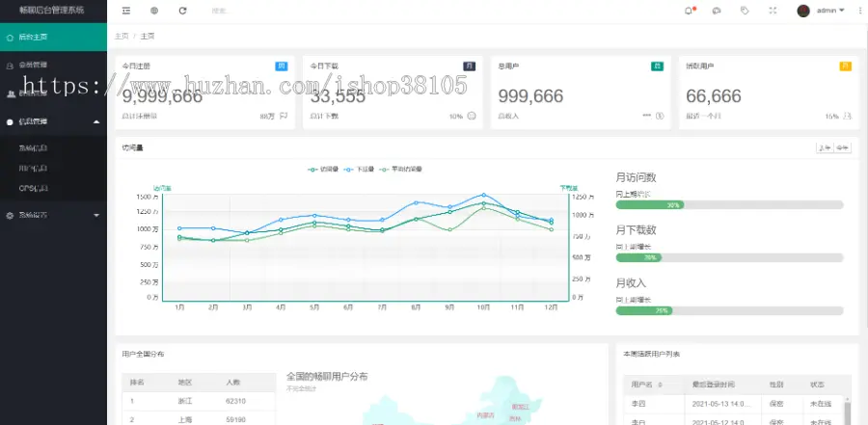The image size is (868, 425).
Task: Sort by the 用户名 column sort arrows
Action: pyautogui.click(x=660, y=385)
